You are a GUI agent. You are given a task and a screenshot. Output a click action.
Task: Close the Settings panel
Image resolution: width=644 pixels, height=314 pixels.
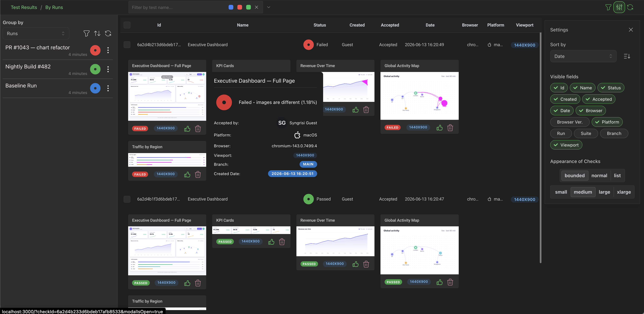[631, 30]
